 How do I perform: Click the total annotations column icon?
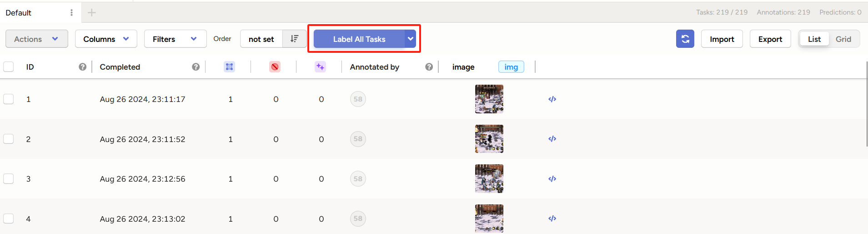[229, 67]
